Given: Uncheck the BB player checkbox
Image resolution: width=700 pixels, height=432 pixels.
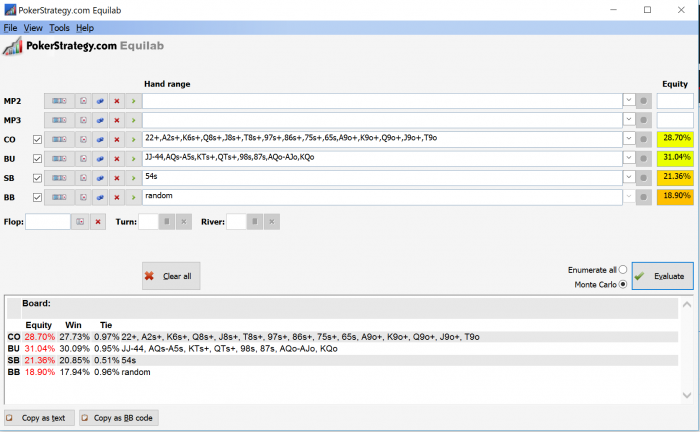Looking at the screenshot, I should 38,197.
